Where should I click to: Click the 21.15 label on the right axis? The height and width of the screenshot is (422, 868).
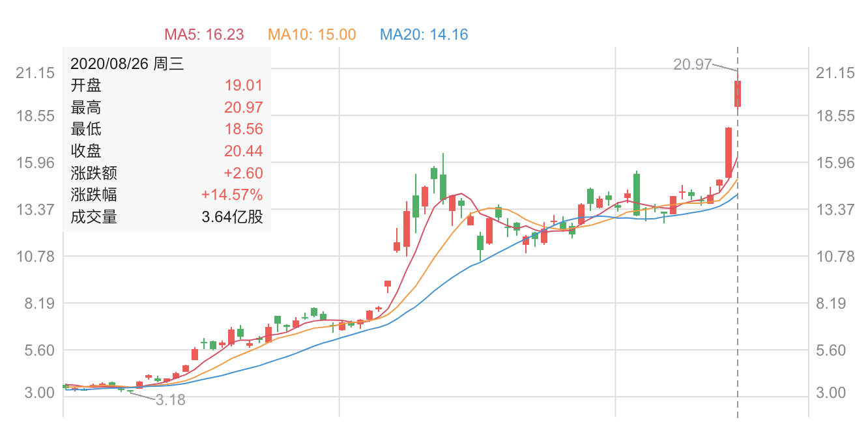point(835,73)
